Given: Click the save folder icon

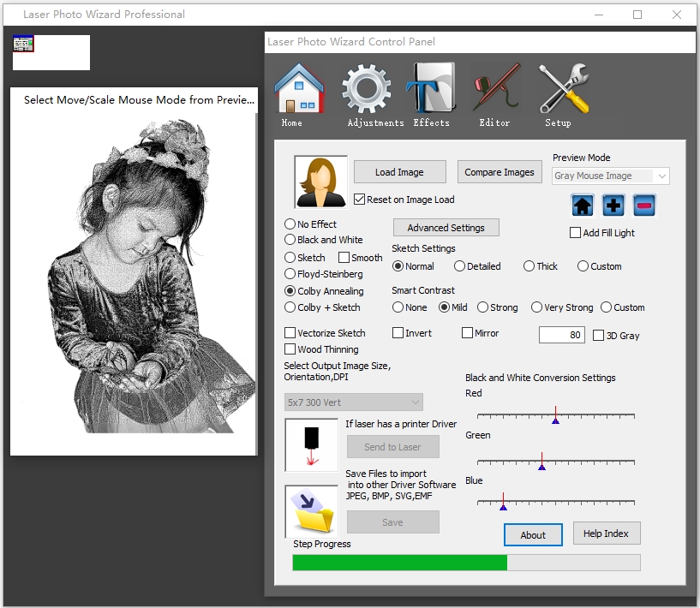Looking at the screenshot, I should click(x=311, y=511).
